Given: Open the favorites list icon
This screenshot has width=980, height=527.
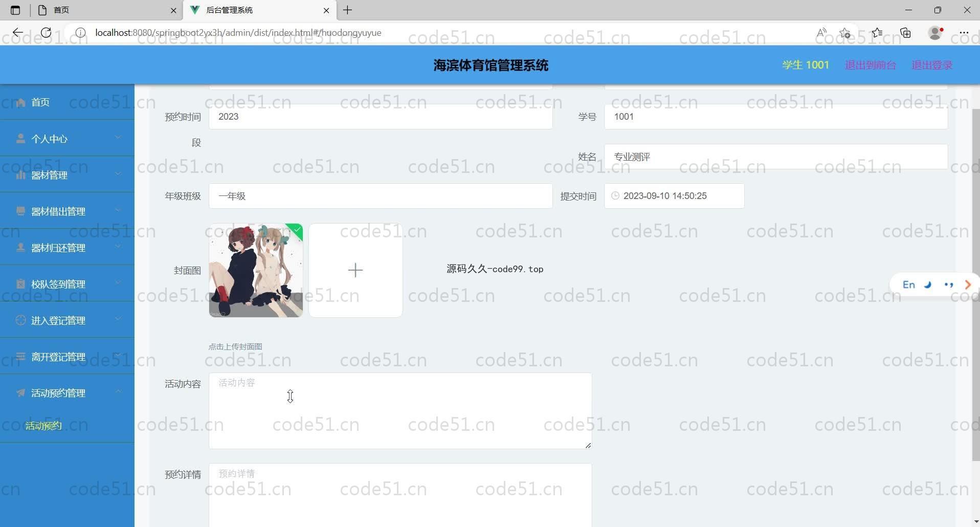Looking at the screenshot, I should (877, 33).
